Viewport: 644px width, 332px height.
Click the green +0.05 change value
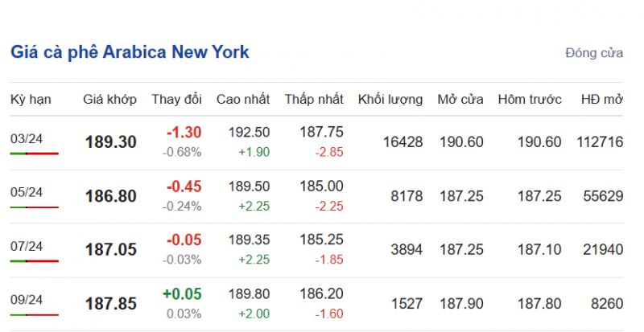184,293
